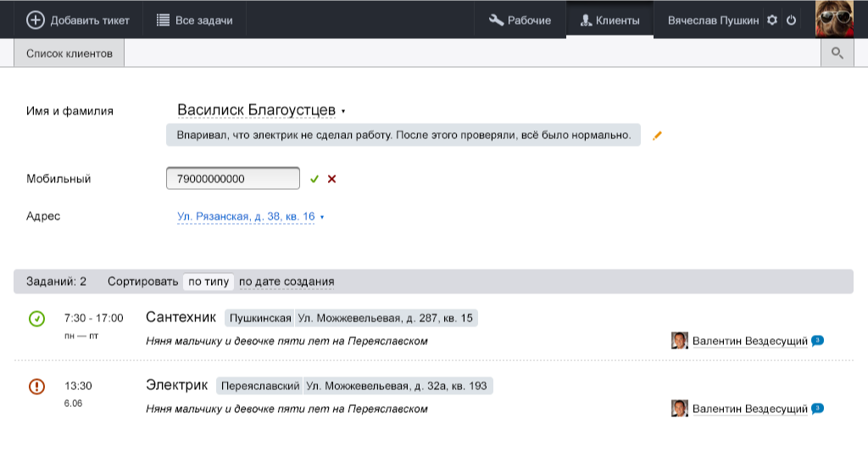Image resolution: width=868 pixels, height=457 pixels.
Task: Click red alert status icon of Электрик
Action: tap(36, 387)
